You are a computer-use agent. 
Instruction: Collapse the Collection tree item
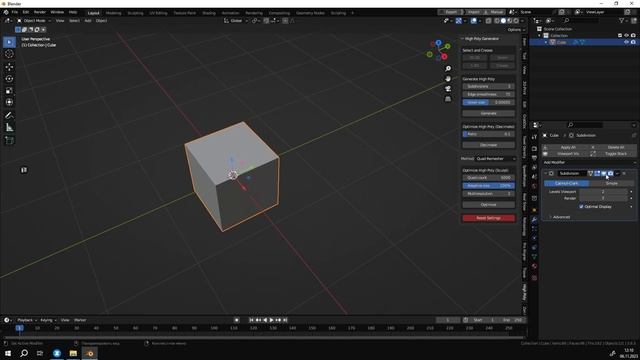540,36
